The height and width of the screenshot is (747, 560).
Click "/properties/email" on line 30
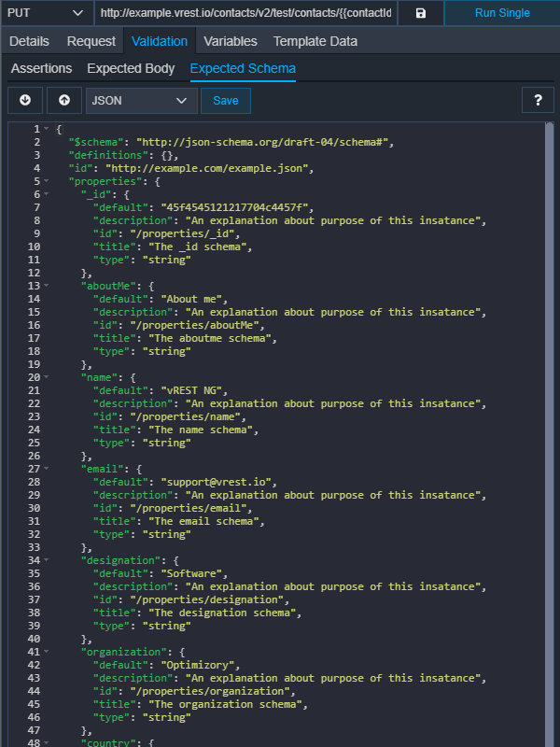(189, 508)
